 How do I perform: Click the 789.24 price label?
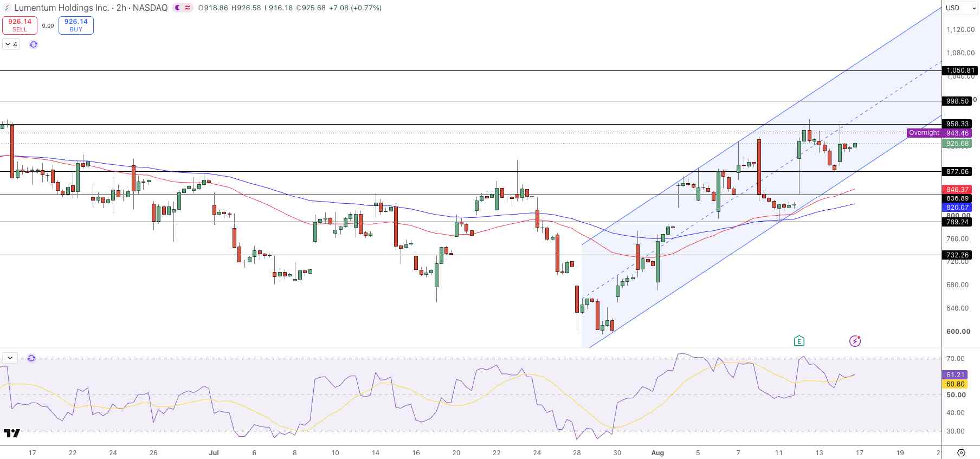point(958,222)
